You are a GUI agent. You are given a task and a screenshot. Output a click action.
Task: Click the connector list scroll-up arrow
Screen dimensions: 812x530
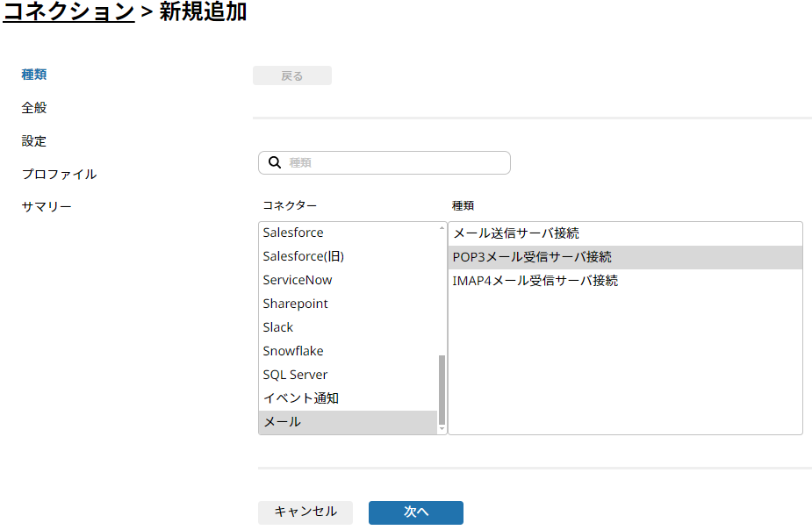tap(442, 228)
